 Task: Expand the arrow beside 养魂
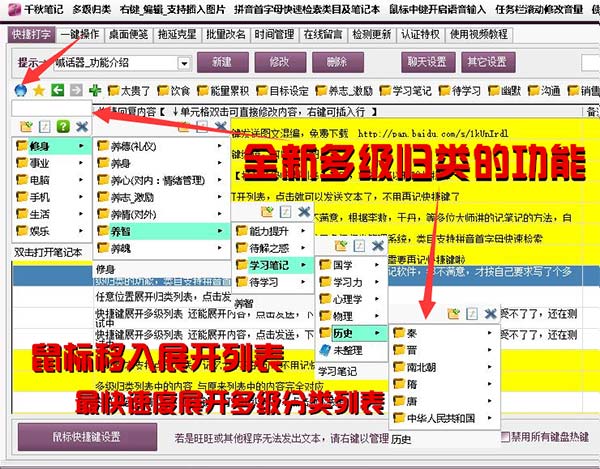pyautogui.click(x=219, y=248)
